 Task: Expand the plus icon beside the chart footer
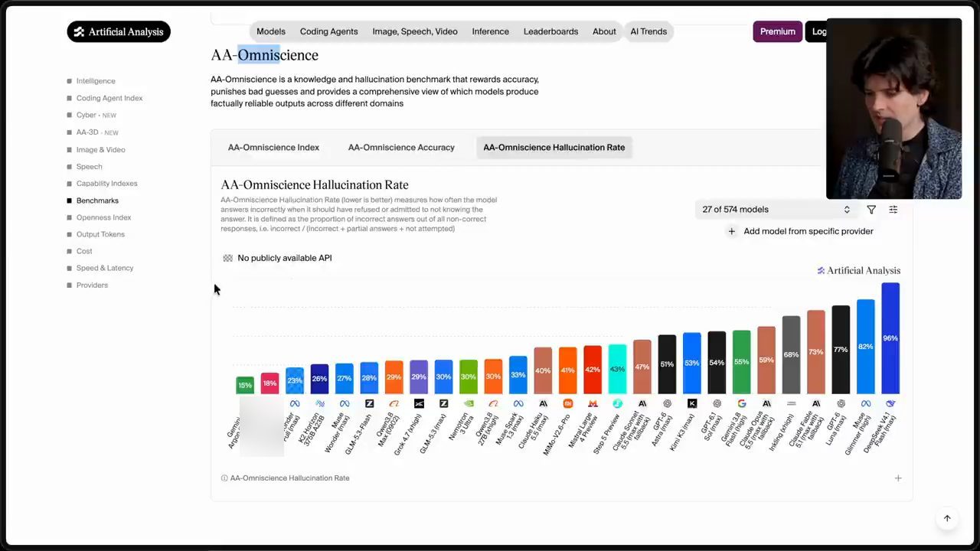pos(898,478)
